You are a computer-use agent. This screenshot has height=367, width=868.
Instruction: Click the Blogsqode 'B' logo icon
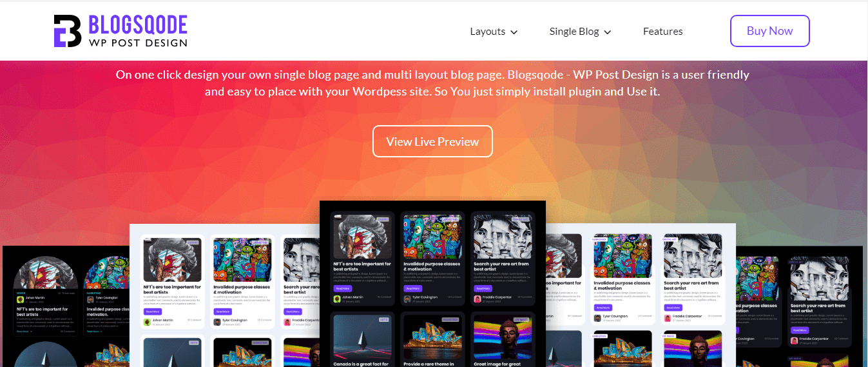68,31
